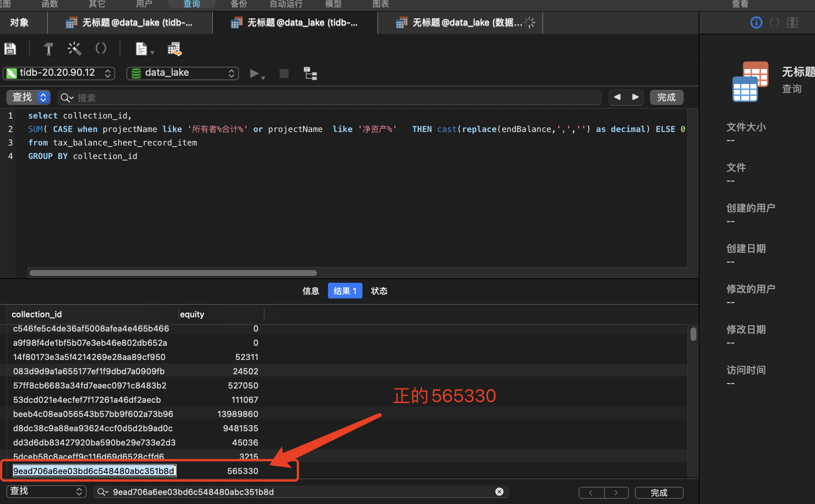Open the tidb-20.20.90.12 connection dropdown
The image size is (815, 504).
coord(59,73)
